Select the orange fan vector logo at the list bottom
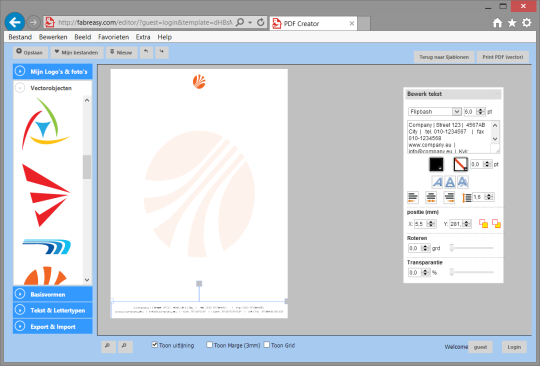 [x=45, y=275]
